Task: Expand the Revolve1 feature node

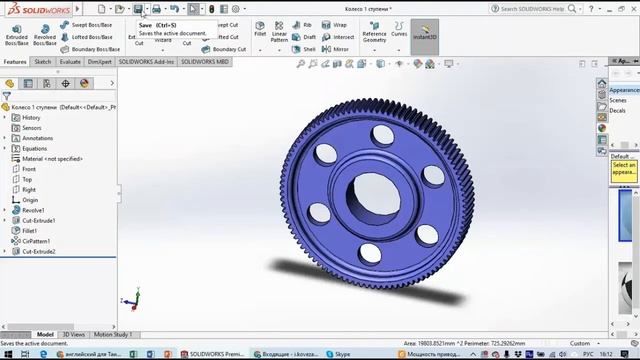Action: 4,210
